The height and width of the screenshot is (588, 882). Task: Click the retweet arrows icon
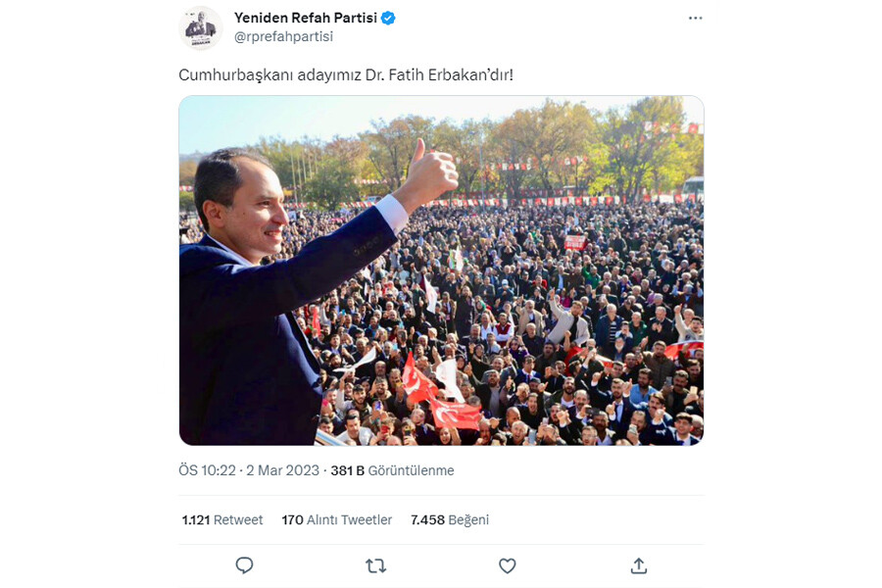pyautogui.click(x=375, y=565)
